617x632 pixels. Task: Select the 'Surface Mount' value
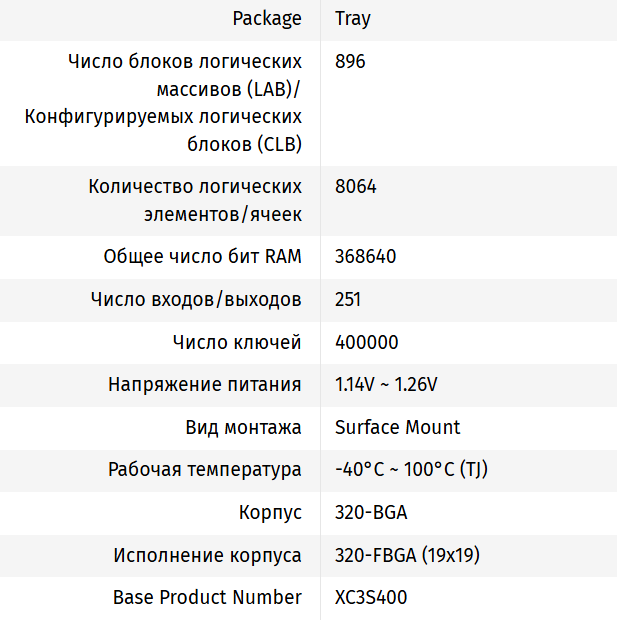397,428
